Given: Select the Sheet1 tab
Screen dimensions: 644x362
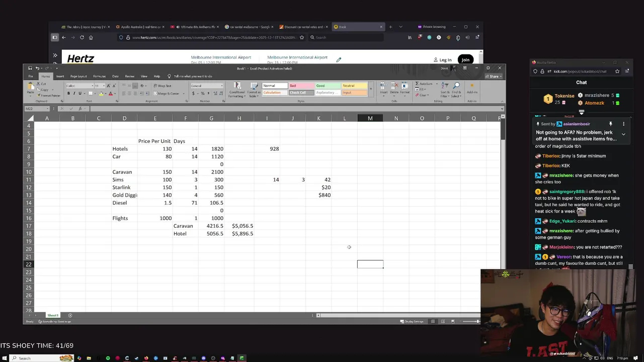Looking at the screenshot, I should (x=53, y=315).
